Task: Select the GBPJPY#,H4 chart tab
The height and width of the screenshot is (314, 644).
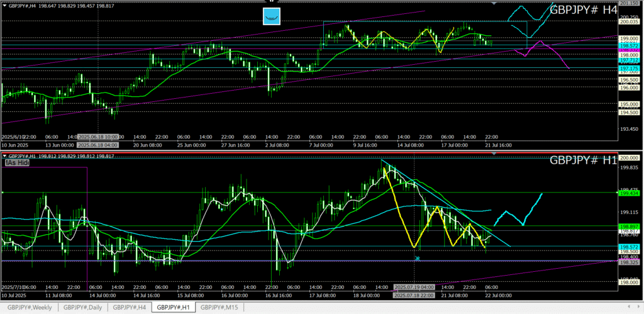Action: [x=130, y=308]
